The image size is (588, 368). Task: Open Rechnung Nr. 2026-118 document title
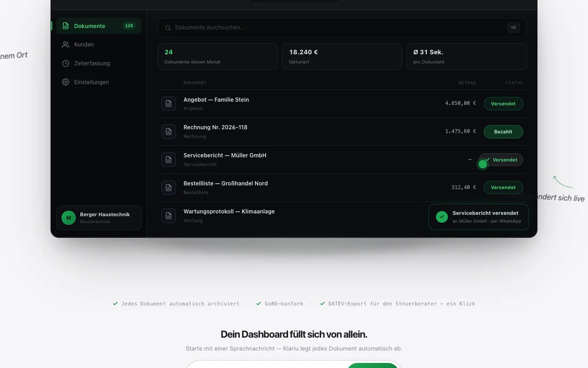pos(215,127)
